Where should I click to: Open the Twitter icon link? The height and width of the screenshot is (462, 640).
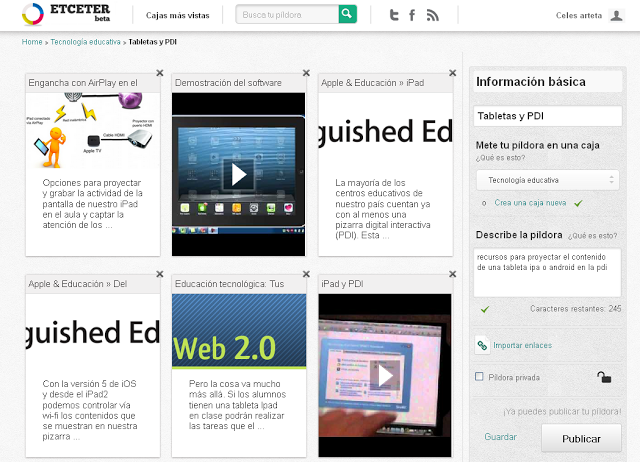(393, 15)
